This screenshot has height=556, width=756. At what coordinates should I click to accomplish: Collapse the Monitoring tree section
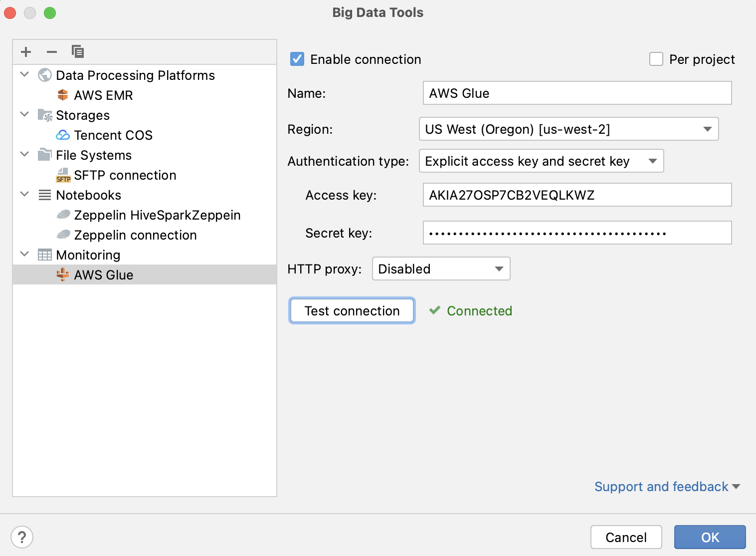tap(24, 254)
